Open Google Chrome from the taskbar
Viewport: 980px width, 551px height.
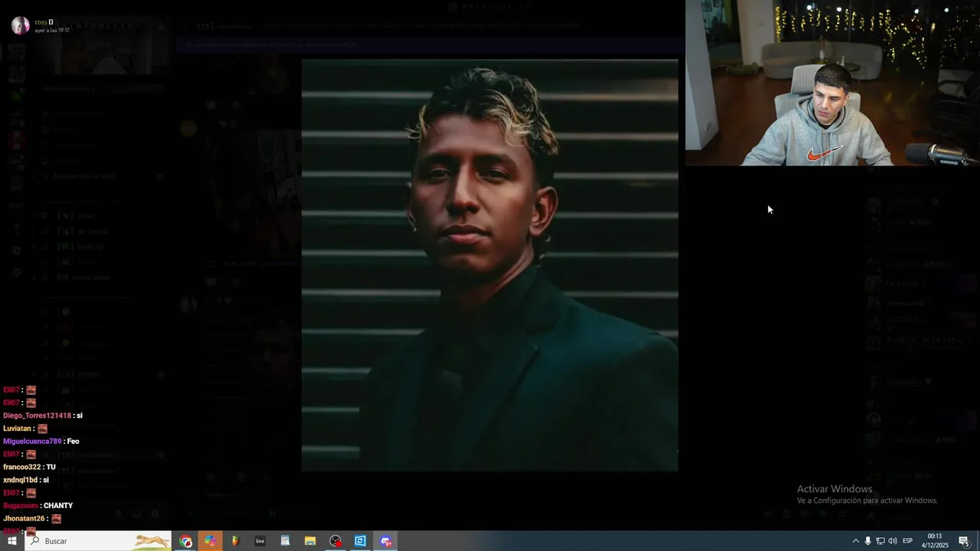pos(186,541)
